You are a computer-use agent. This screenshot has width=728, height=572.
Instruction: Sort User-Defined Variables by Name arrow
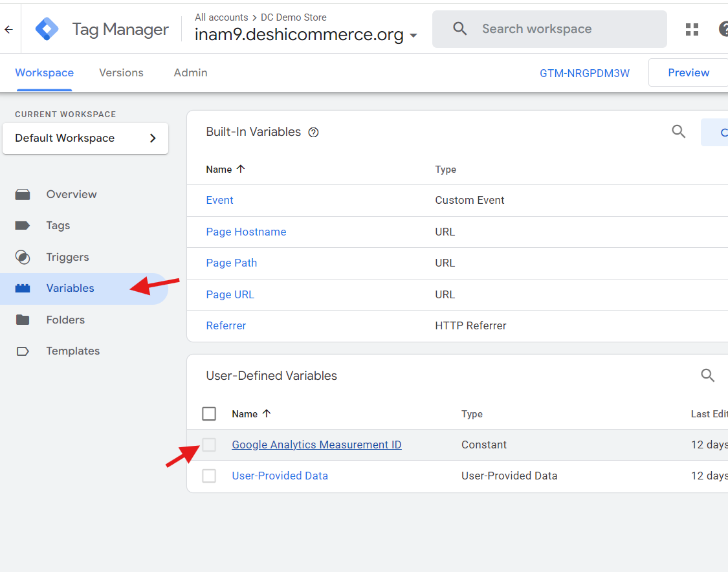[267, 413]
